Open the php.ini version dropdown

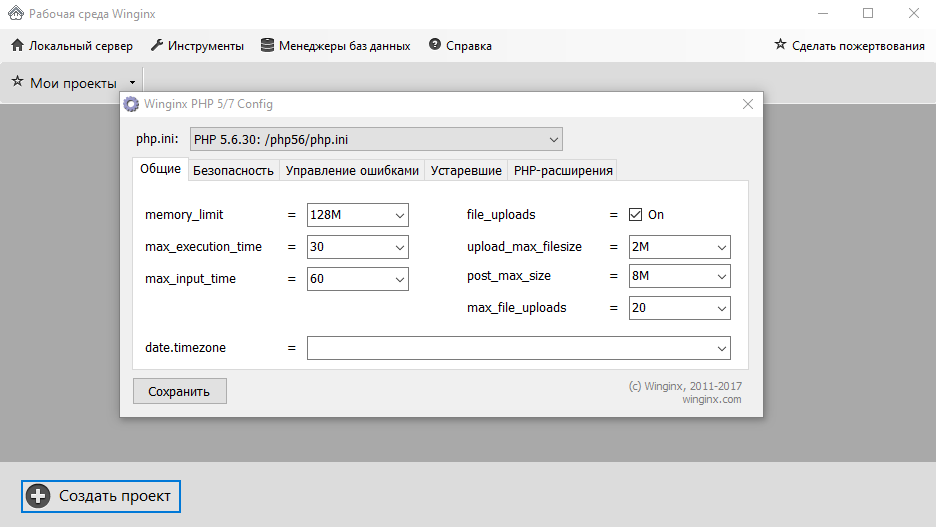click(x=376, y=140)
